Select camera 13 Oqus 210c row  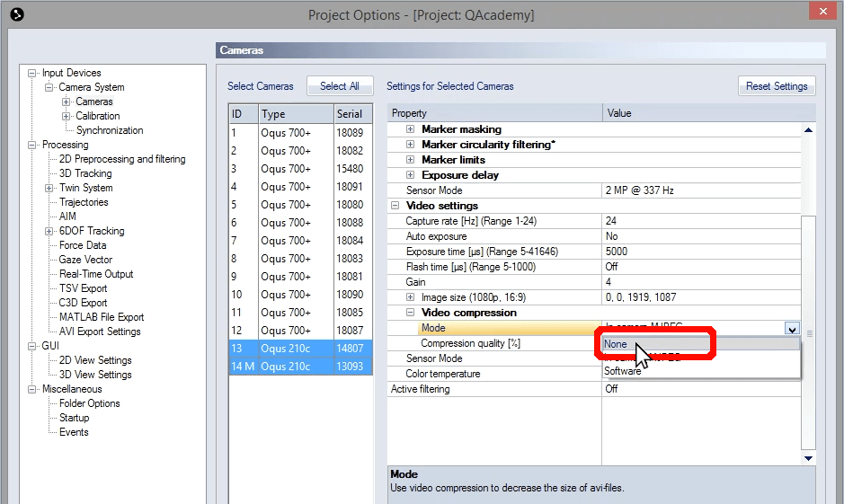click(300, 349)
